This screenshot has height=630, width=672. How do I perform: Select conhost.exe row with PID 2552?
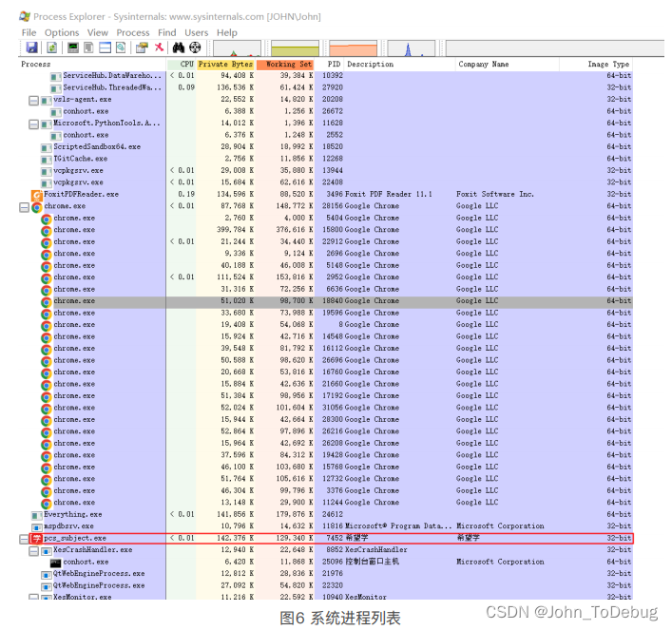point(326,135)
